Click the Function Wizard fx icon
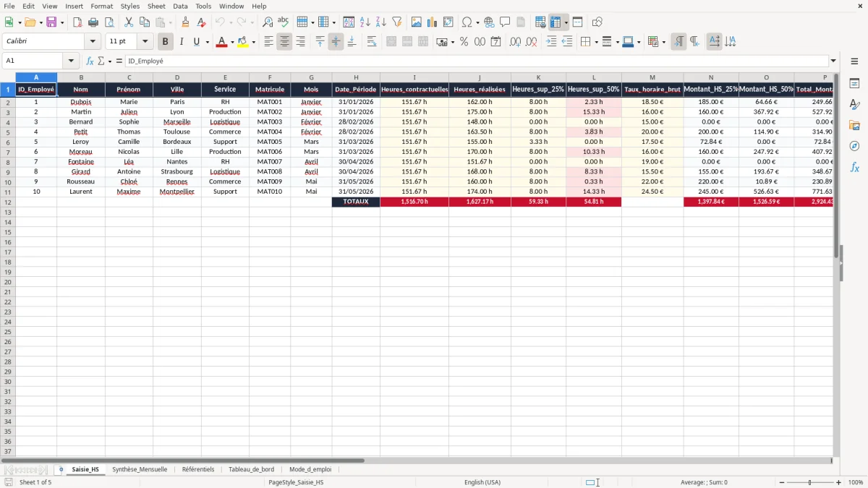Viewport: 868px width, 488px height. pos(90,61)
